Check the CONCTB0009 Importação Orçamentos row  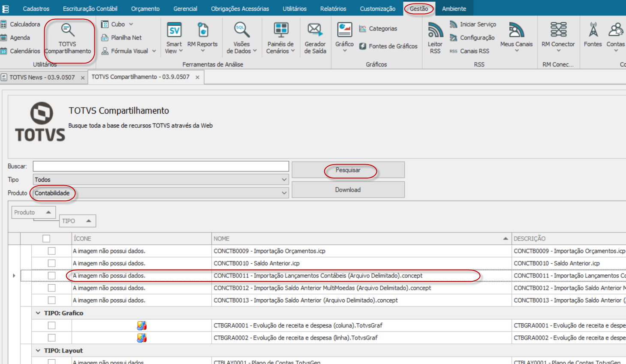51,251
